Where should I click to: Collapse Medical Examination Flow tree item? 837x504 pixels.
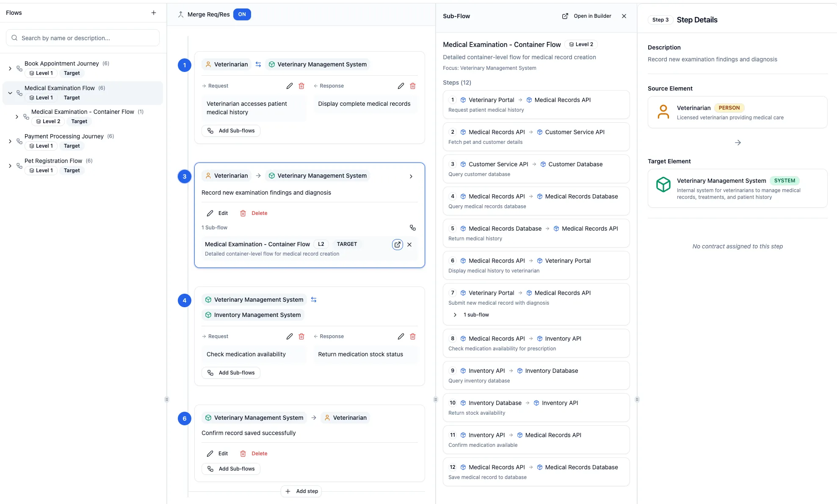coord(10,93)
